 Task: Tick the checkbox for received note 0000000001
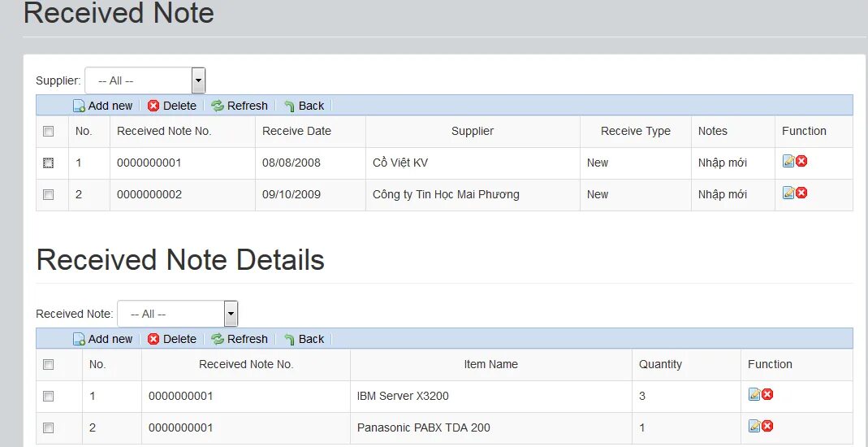48,163
